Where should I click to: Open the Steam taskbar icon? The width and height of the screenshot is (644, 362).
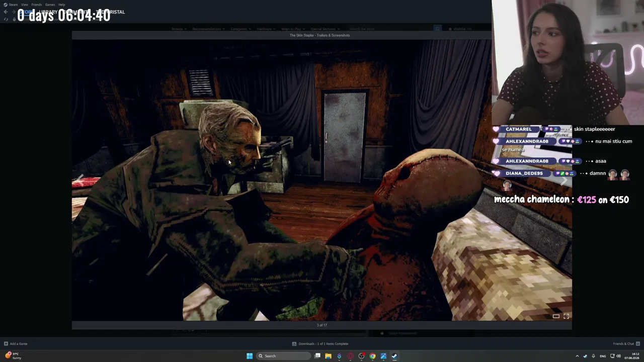394,356
